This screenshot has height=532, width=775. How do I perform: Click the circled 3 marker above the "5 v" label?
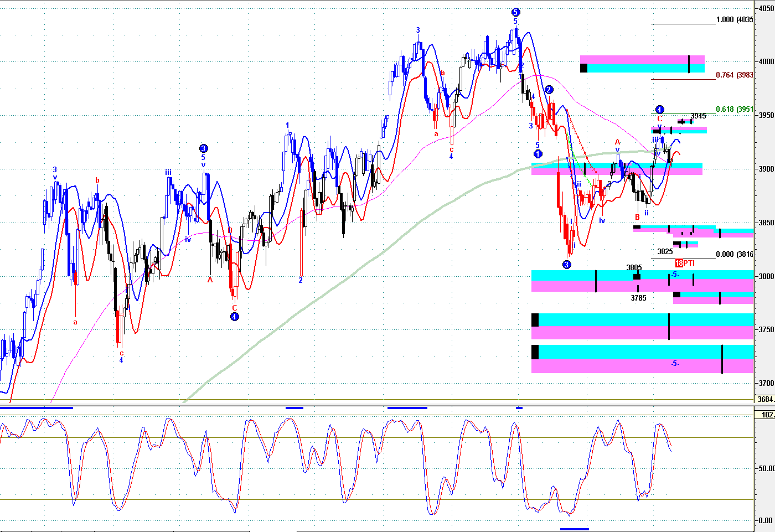pyautogui.click(x=203, y=148)
